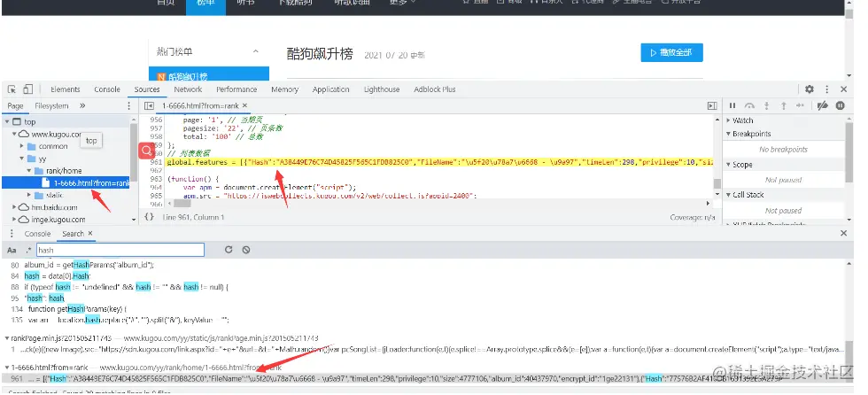Show more navigator tabs chevron
Screen dimensions: 868x395
pyautogui.click(x=82, y=105)
